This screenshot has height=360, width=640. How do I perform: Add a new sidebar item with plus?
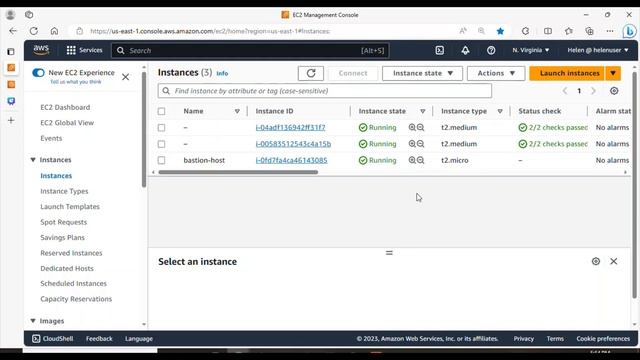[11, 120]
